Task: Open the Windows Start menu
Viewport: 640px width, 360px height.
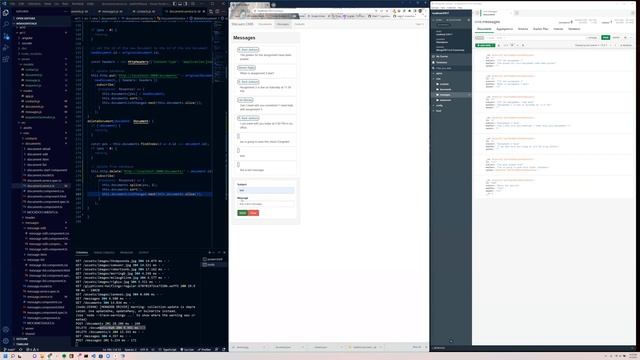Action: click(5, 356)
